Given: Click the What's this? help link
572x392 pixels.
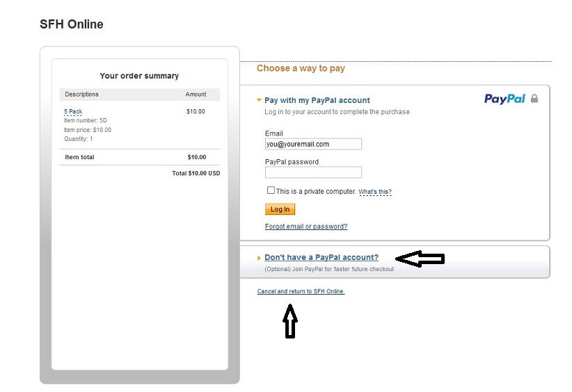Looking at the screenshot, I should [375, 192].
